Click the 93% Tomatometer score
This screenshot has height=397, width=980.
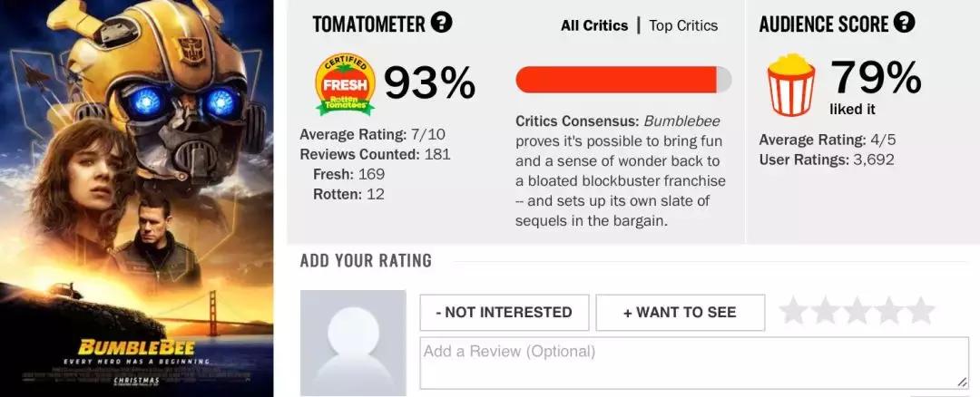[x=429, y=83]
